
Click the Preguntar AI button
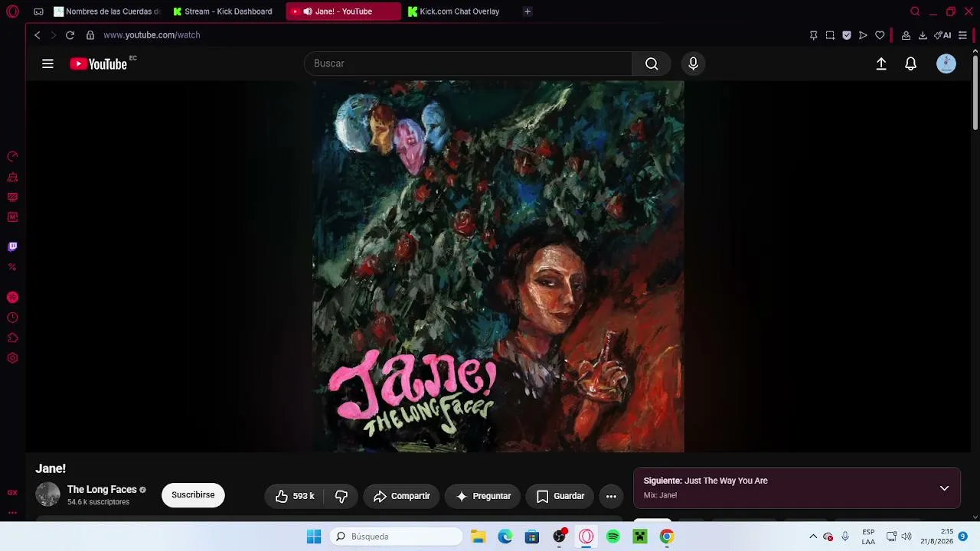point(483,496)
